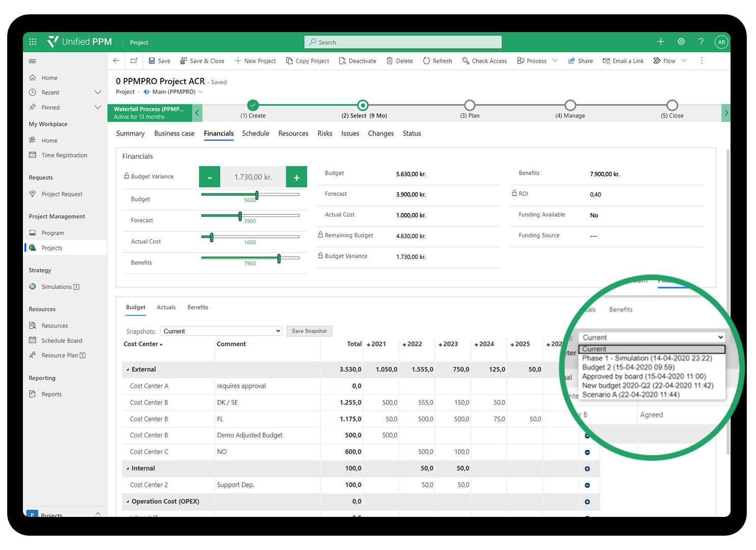Viewport: 756px width, 550px height.
Task: Click the Benefits slider handle
Action: (279, 259)
